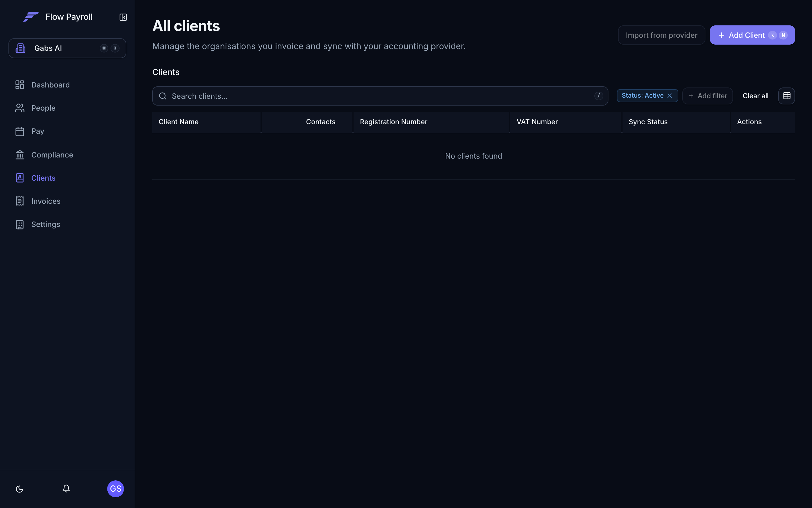Click the Flow Payroll logo icon
Viewport: 812px width, 508px height.
point(31,17)
